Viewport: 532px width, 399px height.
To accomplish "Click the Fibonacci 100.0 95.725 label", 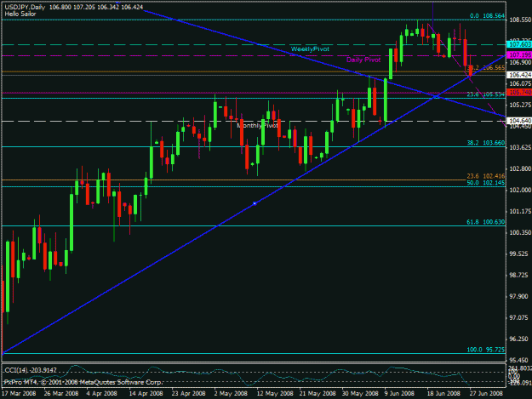I will (486, 350).
